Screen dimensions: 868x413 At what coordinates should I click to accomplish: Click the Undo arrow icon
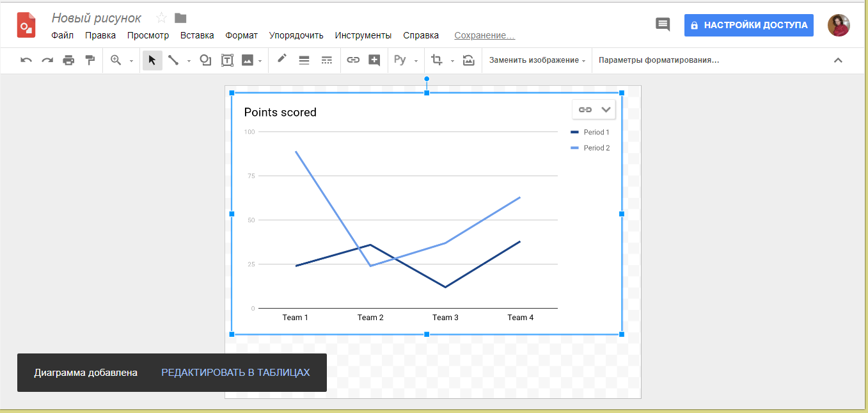tap(26, 60)
